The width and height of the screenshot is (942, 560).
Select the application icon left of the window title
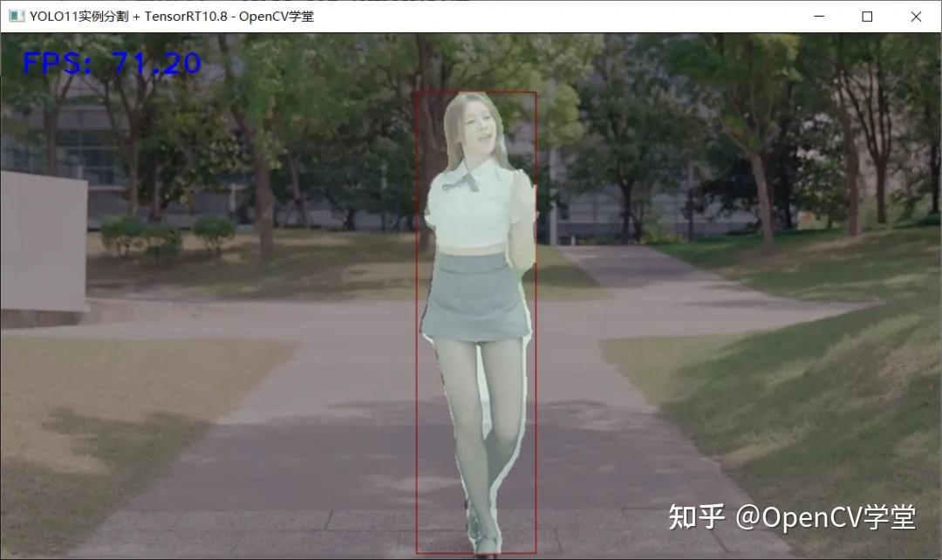tap(16, 17)
